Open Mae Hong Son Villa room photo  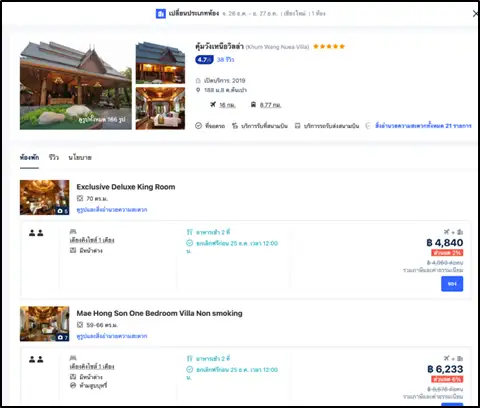45,324
